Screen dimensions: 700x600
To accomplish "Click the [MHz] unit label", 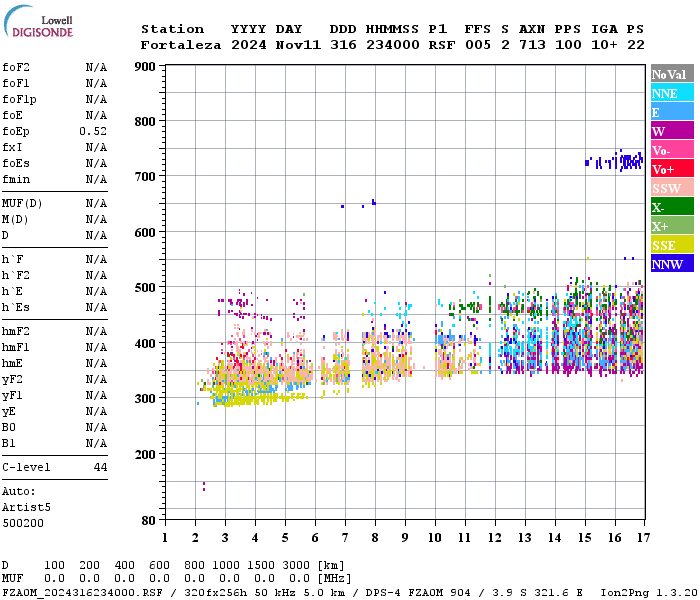I will (x=334, y=579).
